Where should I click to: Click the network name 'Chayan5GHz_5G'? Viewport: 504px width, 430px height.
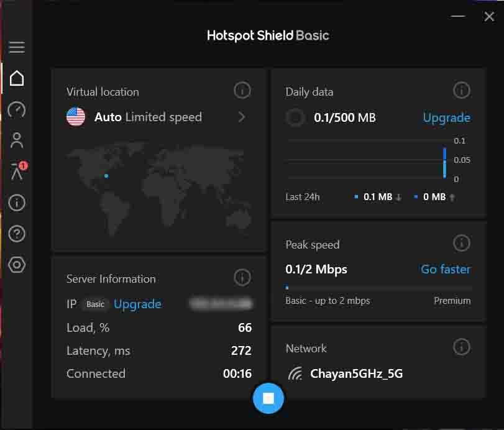[x=357, y=373]
